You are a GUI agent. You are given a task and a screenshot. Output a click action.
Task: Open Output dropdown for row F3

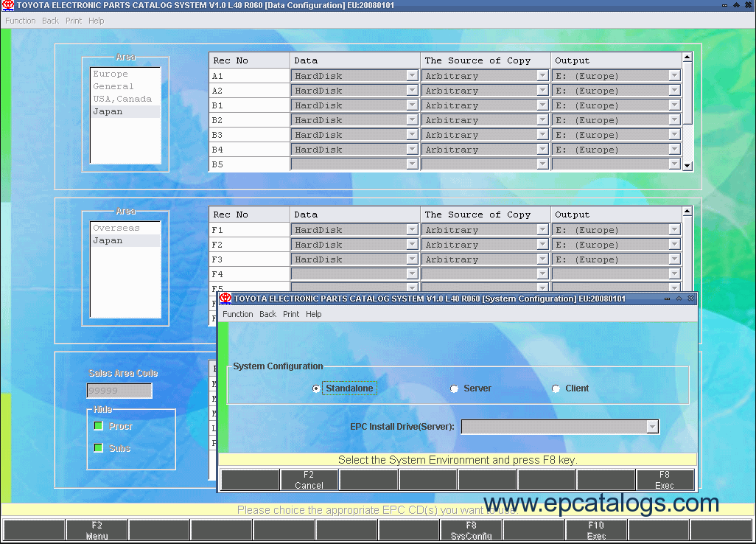tap(674, 259)
